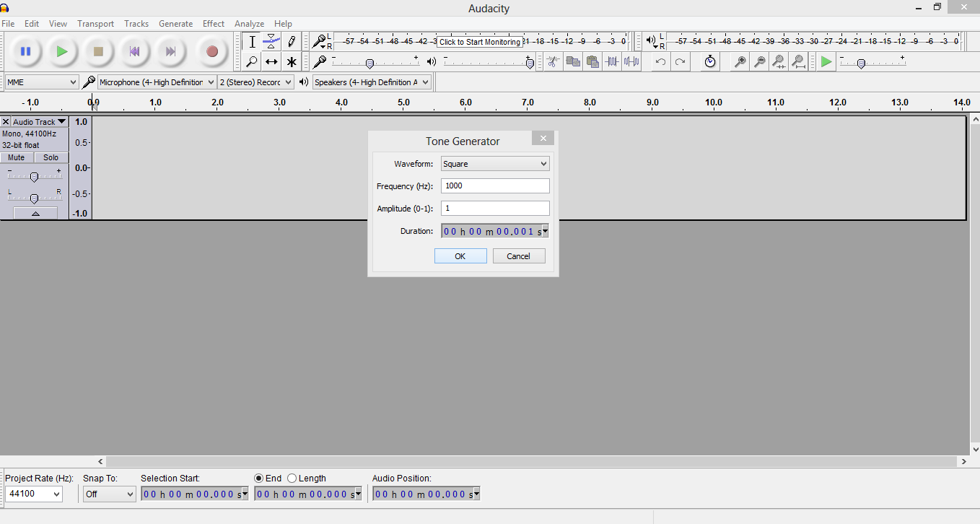Click the recording volume slider handle

(369, 64)
